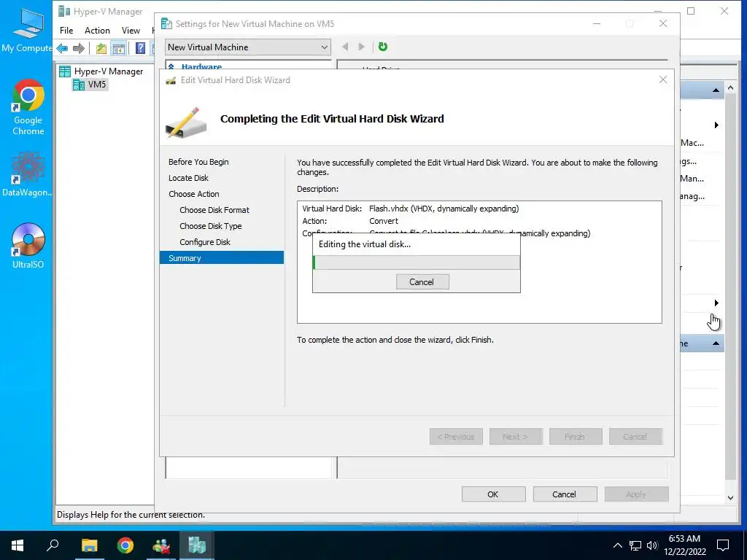Click the Hyper-V Manager title bar icon

(x=64, y=12)
